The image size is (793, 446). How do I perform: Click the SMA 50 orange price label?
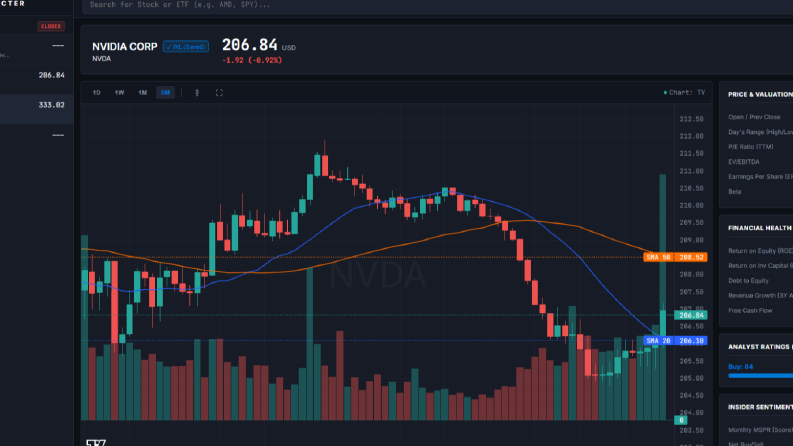(x=675, y=257)
